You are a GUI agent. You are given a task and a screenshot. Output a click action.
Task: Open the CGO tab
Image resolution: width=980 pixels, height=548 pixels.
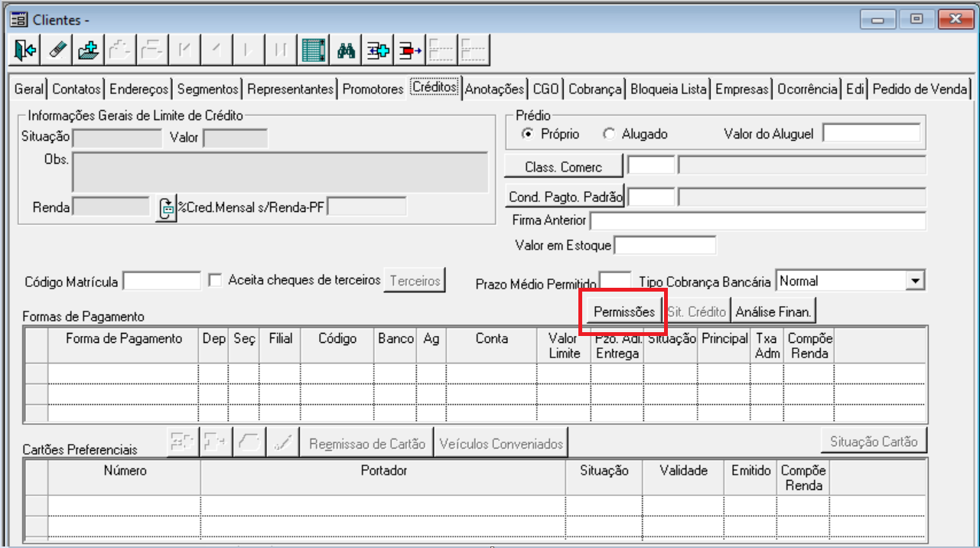[x=546, y=90]
